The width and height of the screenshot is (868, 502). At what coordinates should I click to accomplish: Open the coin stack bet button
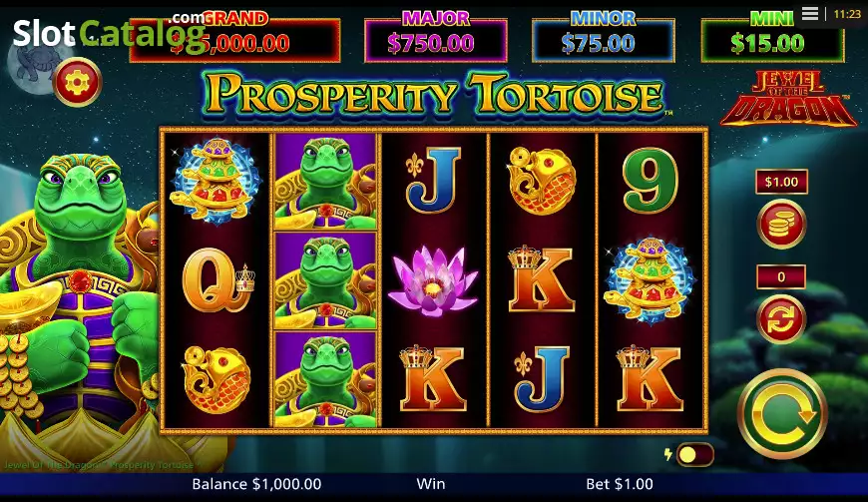pyautogui.click(x=781, y=224)
